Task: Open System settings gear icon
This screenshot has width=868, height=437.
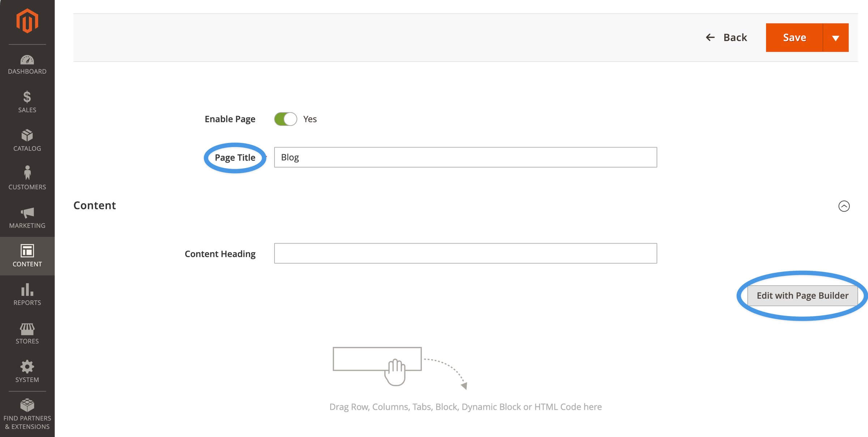Action: point(27,370)
